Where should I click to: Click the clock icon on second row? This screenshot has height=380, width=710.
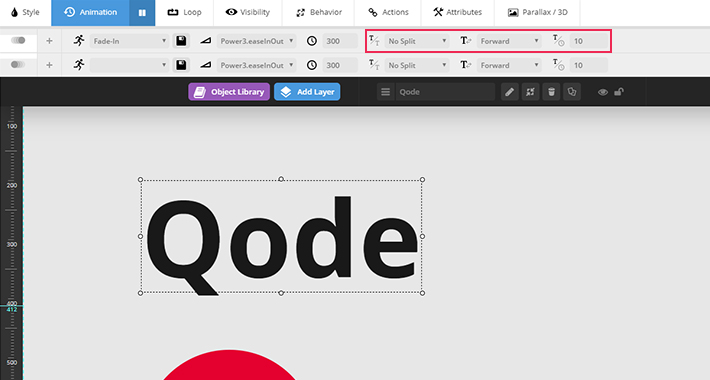[312, 65]
